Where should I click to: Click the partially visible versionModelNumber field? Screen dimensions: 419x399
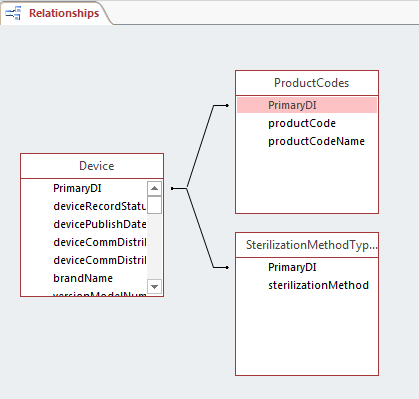tap(99, 294)
